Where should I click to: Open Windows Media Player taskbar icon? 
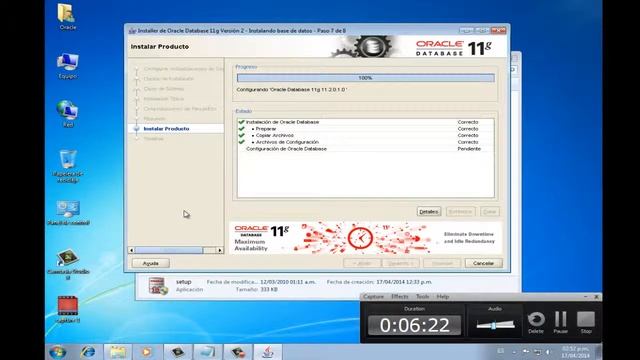pos(147,352)
